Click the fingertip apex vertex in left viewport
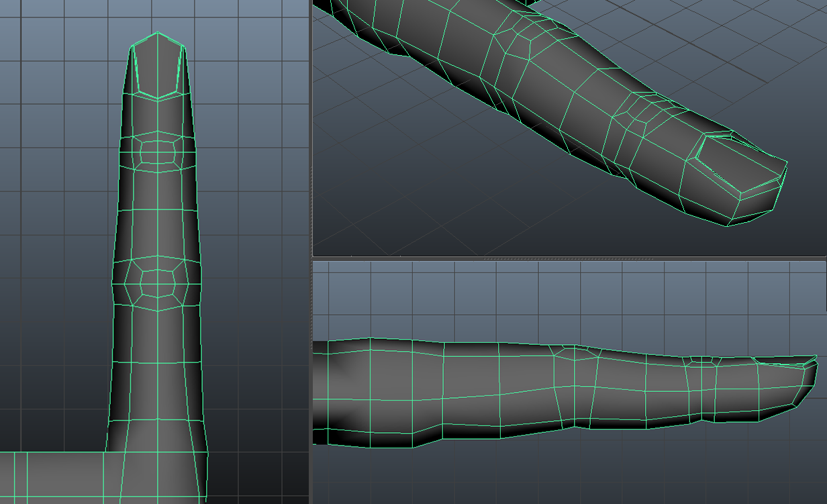 (158, 32)
